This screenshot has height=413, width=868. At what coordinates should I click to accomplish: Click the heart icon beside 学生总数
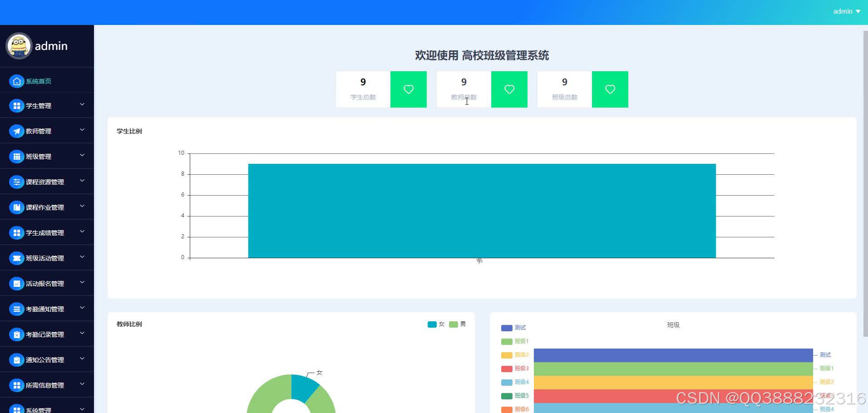click(x=409, y=89)
